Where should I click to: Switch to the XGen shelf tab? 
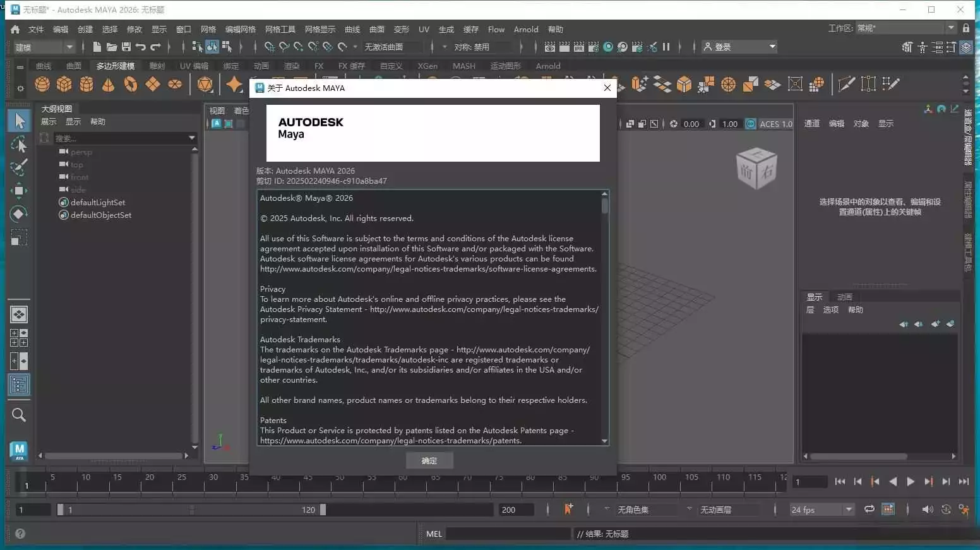pos(427,66)
